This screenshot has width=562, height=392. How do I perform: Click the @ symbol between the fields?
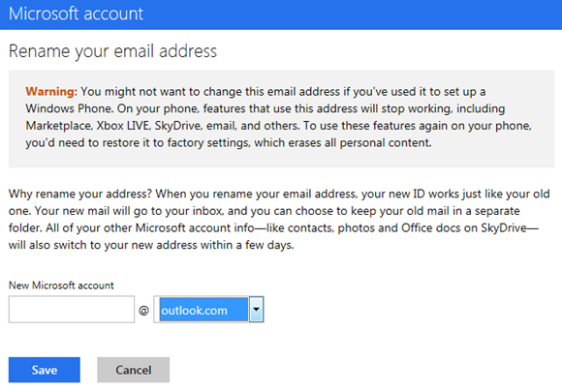coord(143,310)
